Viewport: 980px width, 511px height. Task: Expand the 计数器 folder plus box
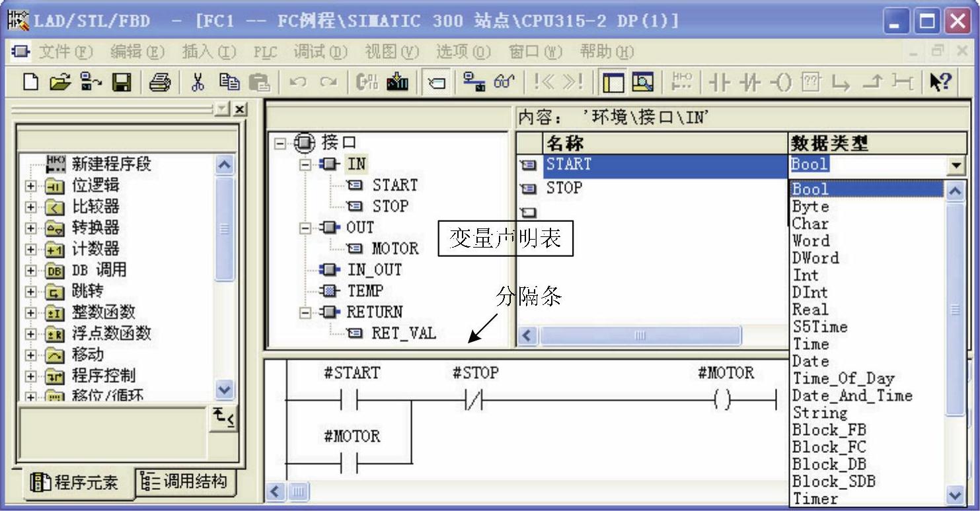(x=31, y=250)
